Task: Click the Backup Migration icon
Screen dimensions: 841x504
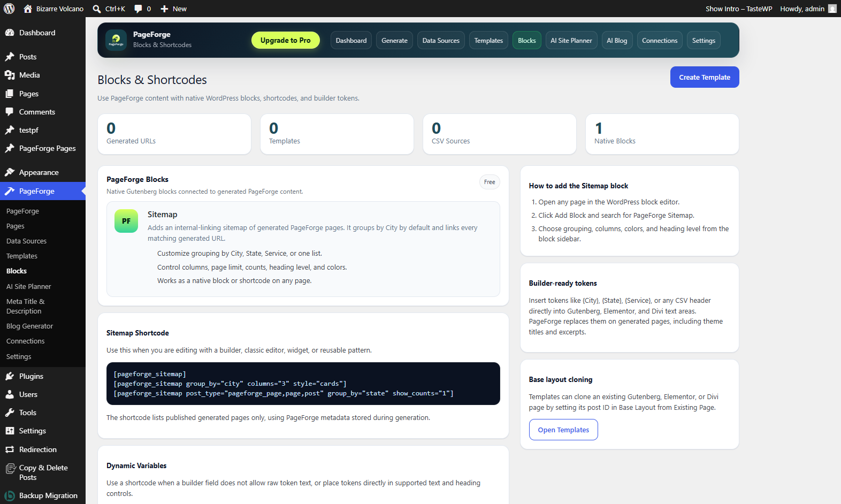Action: [10, 496]
